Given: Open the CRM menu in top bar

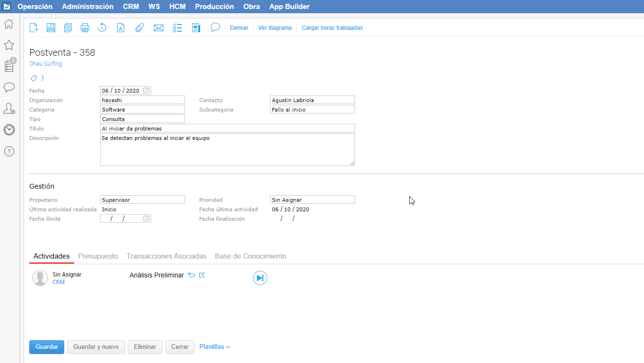Looking at the screenshot, I should pos(131,7).
